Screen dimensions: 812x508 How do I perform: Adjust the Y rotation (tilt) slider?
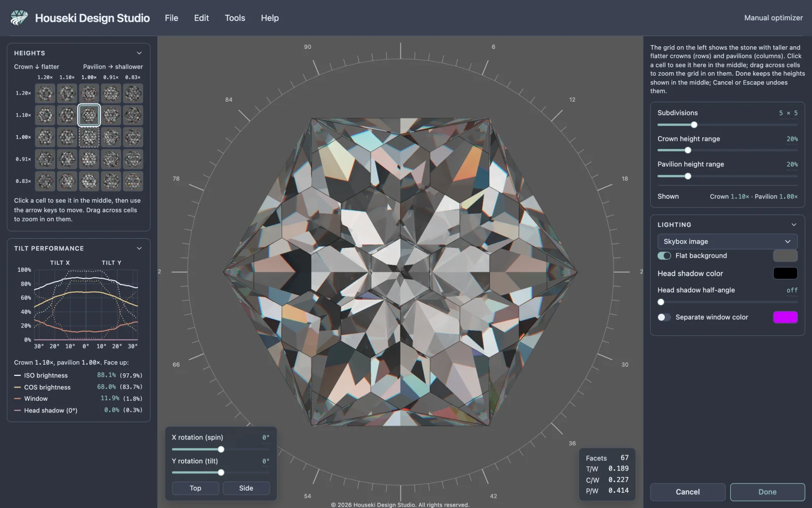(221, 472)
